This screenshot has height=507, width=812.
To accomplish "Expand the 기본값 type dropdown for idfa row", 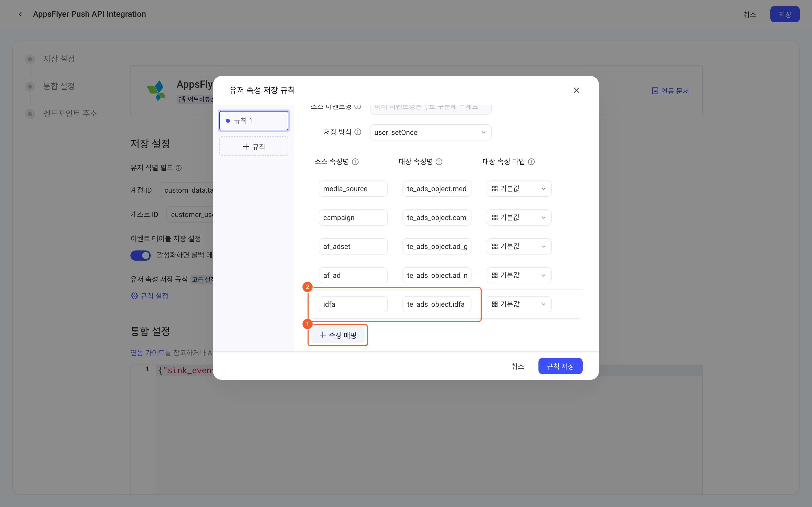I will (x=519, y=304).
